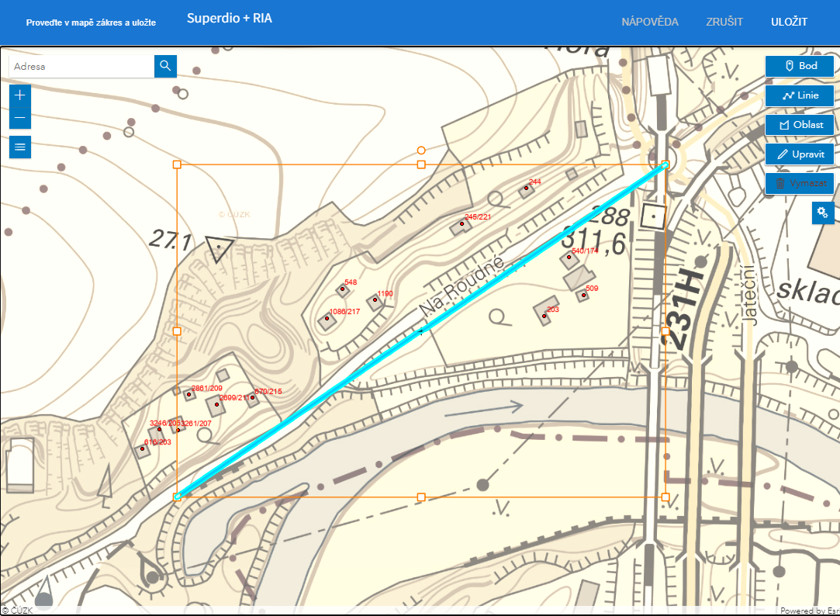The width and height of the screenshot is (840, 616).
Task: Click the building point labeled 1190
Action: pyautogui.click(x=375, y=299)
